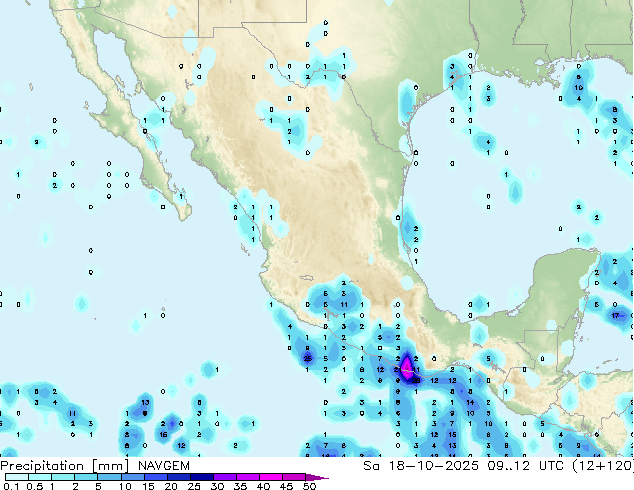This screenshot has width=634, height=490.
Task: Choose the 20–25 mm legend color swatch
Action: [178, 477]
